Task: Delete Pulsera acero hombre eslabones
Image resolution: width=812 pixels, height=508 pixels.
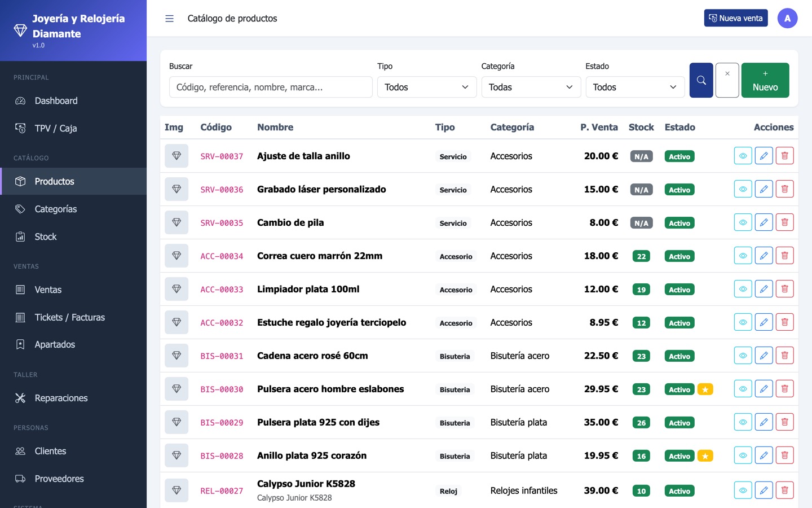Action: (784, 389)
